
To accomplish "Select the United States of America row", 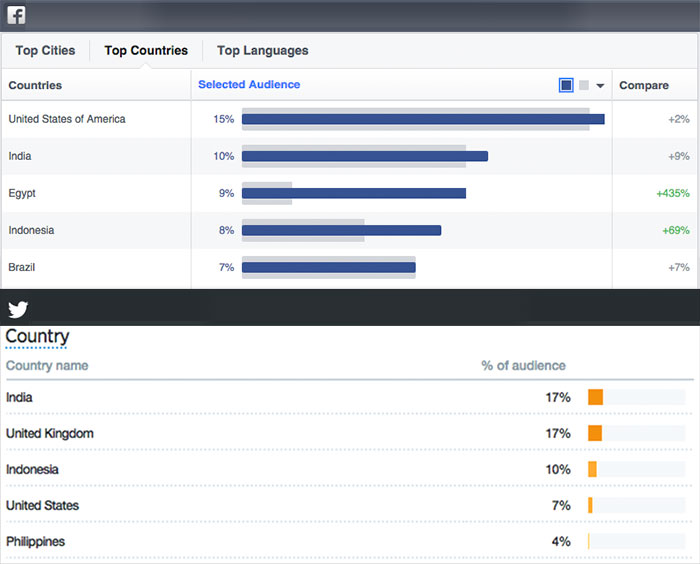I will 67,119.
